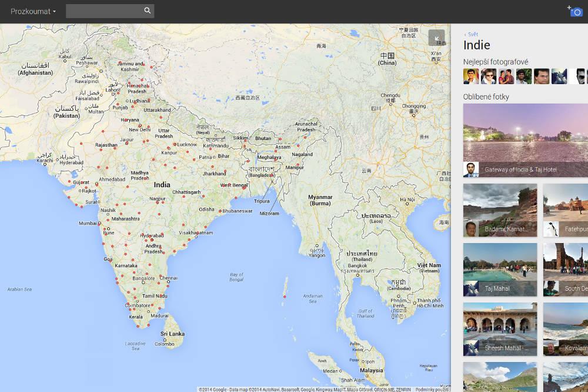Open the first top photographer avatar
This screenshot has width=588, height=392.
click(470, 77)
